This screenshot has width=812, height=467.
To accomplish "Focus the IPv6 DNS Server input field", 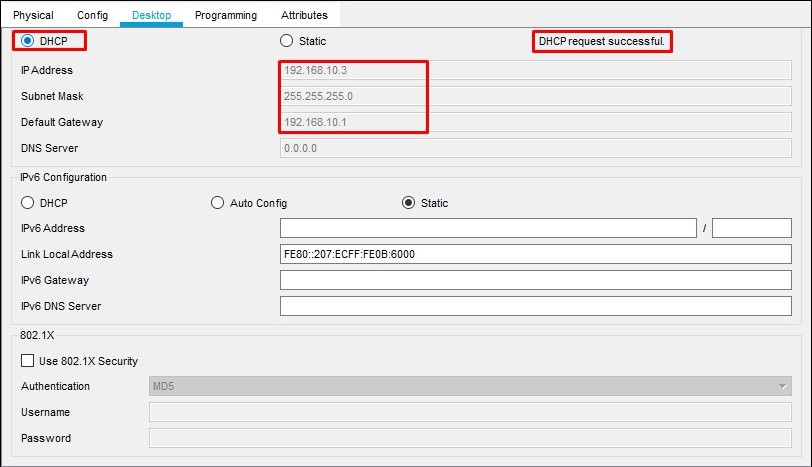I will (535, 306).
